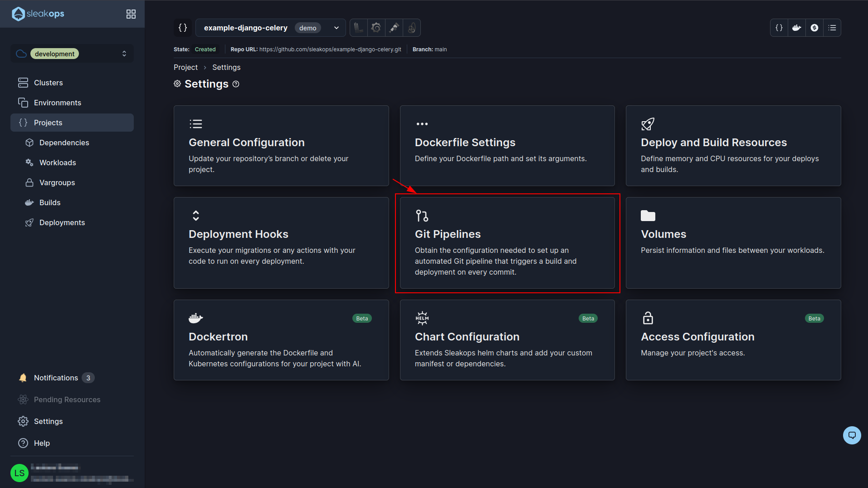
Task: Click the Helm icon on Chart Configuration
Action: 422,318
